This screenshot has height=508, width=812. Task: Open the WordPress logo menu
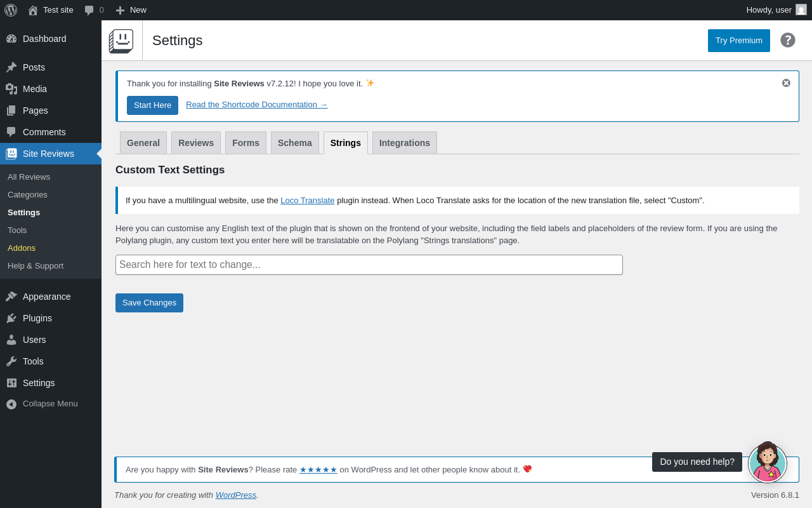click(x=11, y=10)
